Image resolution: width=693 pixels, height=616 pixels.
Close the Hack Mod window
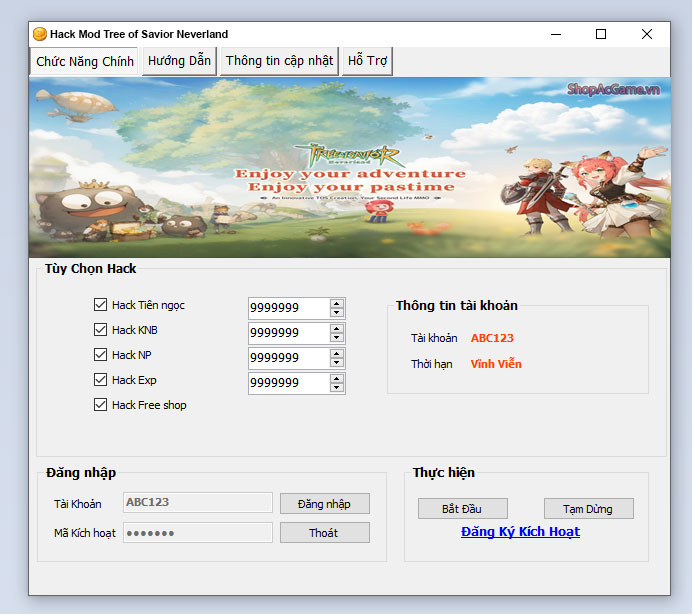pos(647,34)
